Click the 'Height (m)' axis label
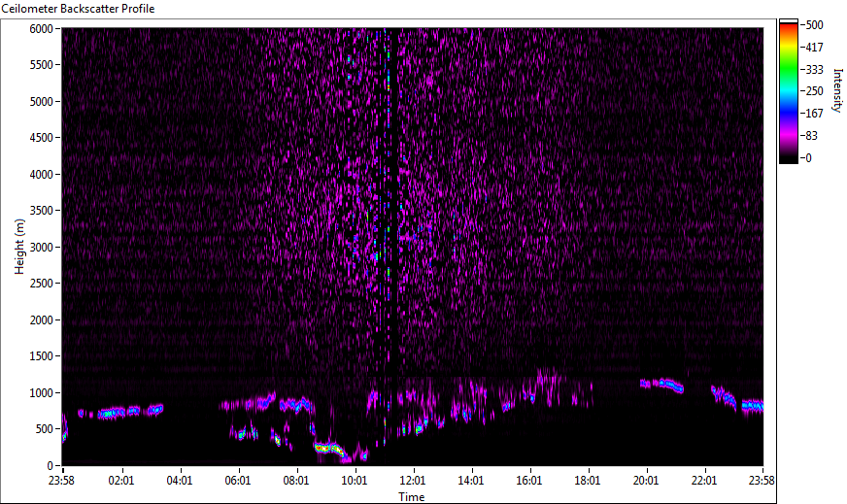The image size is (847, 504). tap(19, 247)
